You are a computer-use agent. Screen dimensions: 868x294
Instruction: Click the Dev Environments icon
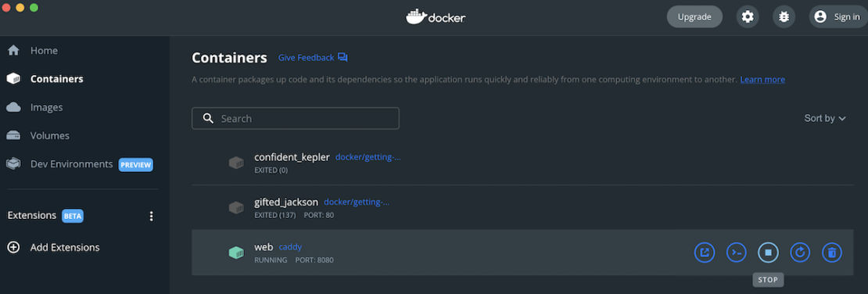tap(13, 164)
